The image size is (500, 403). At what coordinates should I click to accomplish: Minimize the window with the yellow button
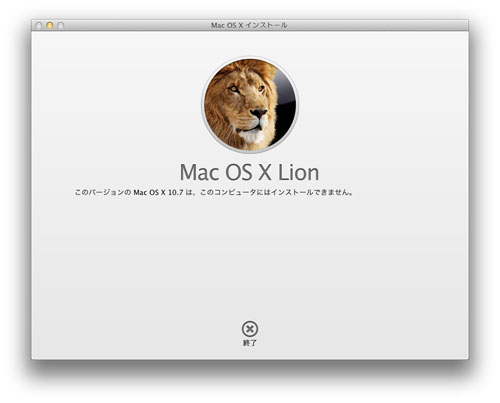coord(50,25)
